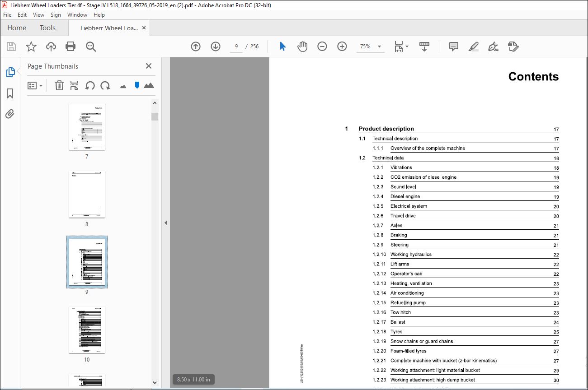Rotate pages counterclockwise

(x=90, y=85)
